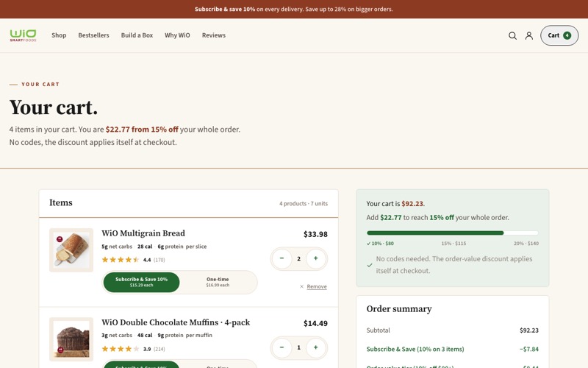Open the Cart button with 4 items
This screenshot has width=588, height=368.
point(559,35)
